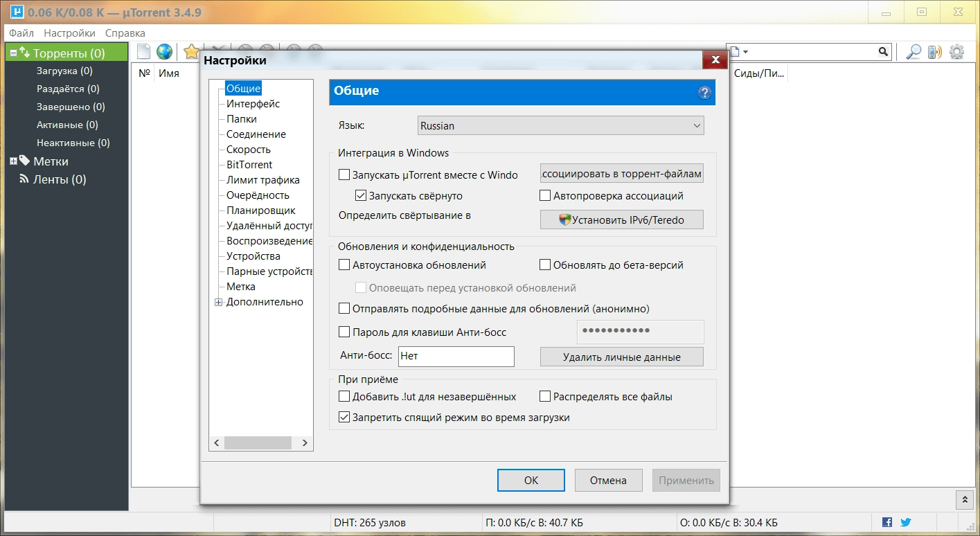Open preferences with the gear icon
Viewport: 980px width, 536px height.
click(x=957, y=51)
